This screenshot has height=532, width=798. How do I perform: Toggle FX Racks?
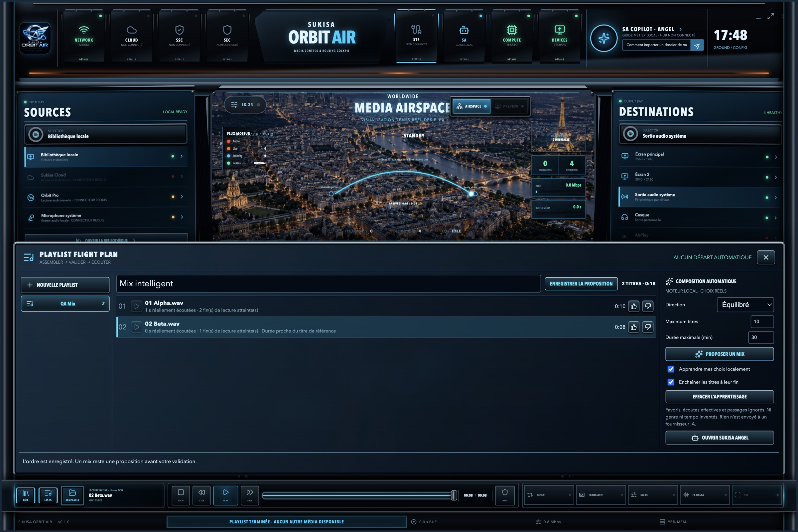tap(705, 495)
